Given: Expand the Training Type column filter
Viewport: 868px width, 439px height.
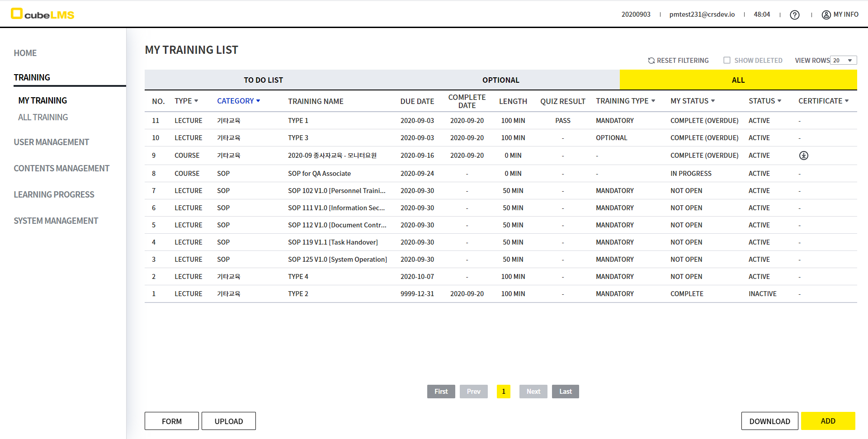Looking at the screenshot, I should [x=653, y=101].
